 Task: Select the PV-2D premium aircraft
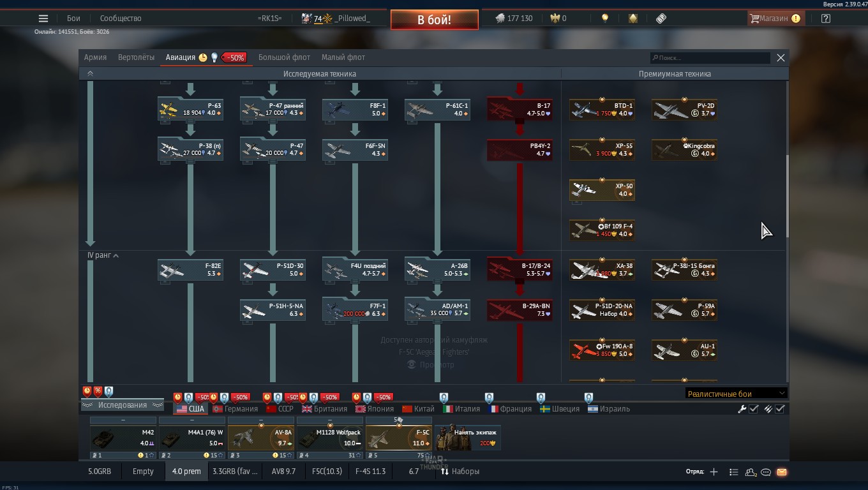(684, 109)
